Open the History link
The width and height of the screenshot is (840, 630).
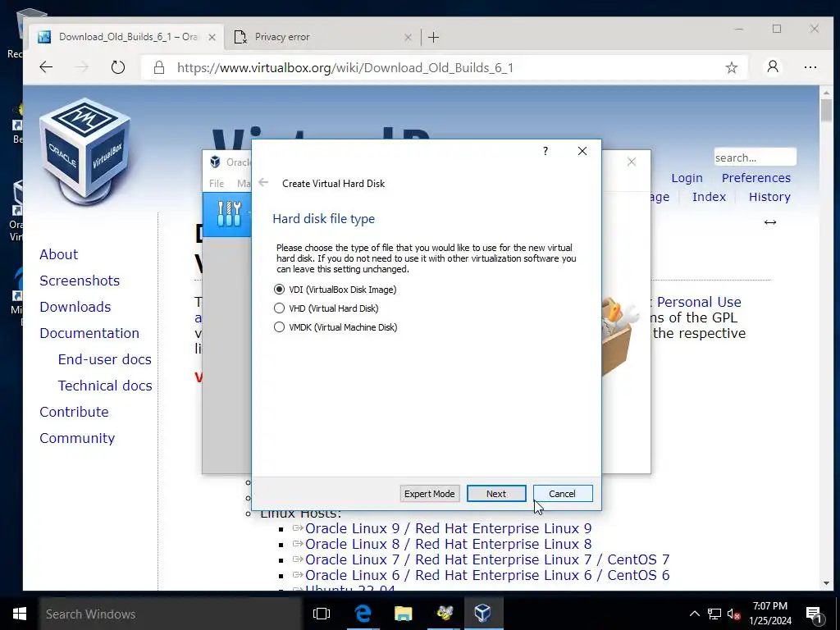coord(769,197)
